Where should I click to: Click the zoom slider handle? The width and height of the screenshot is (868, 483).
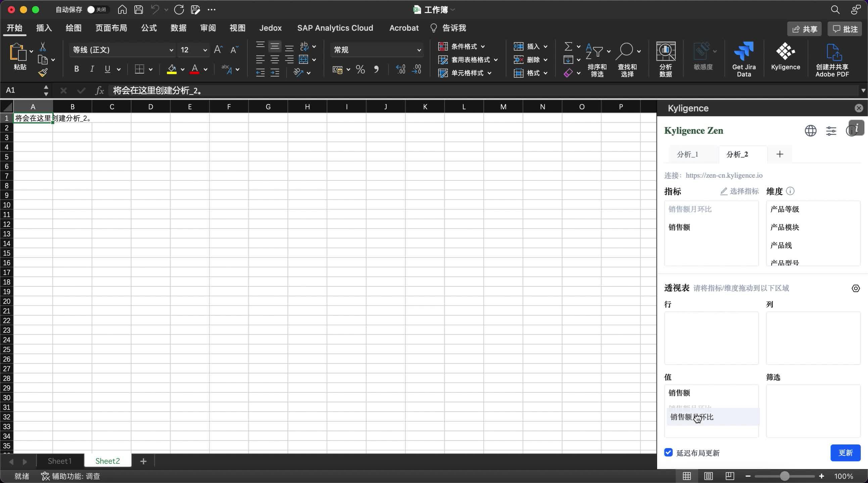(784, 476)
